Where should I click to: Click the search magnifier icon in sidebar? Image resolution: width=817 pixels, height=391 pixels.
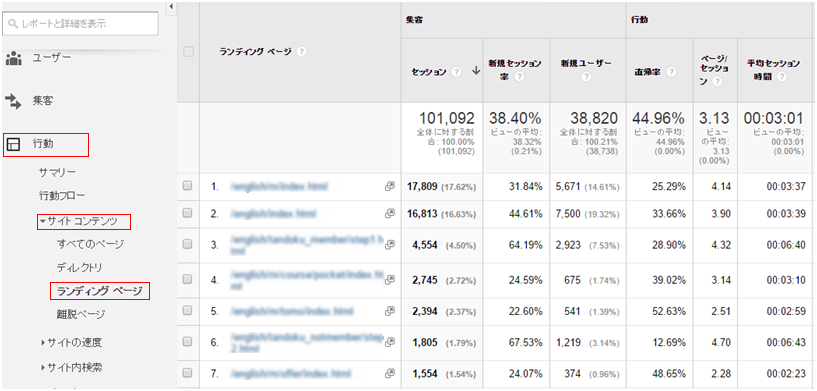click(13, 24)
